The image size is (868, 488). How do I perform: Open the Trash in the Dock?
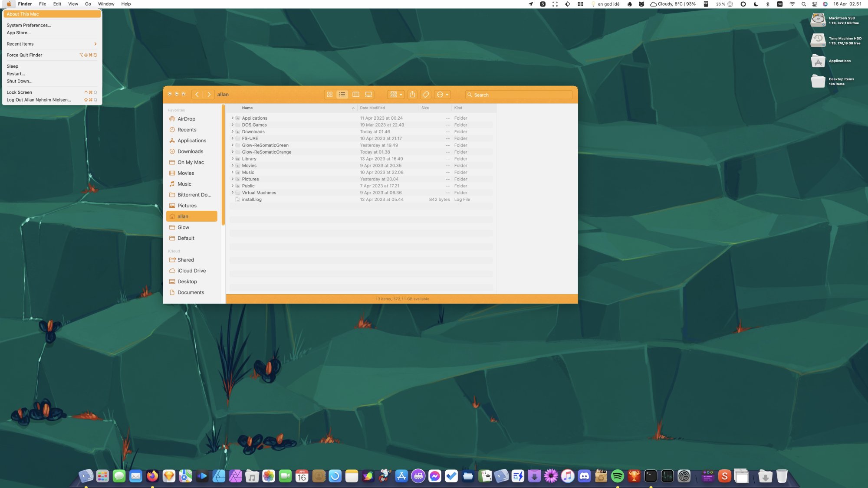pyautogui.click(x=782, y=476)
